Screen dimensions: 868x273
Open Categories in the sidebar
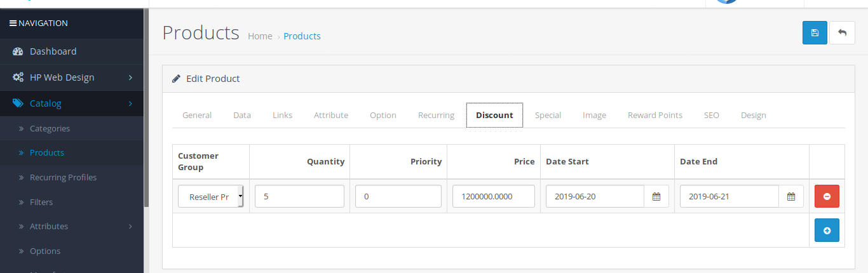[x=50, y=128]
